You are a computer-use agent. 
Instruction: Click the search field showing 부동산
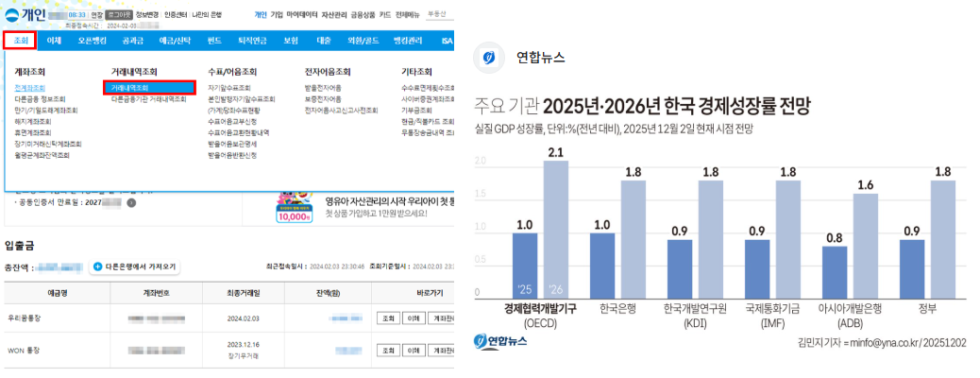[439, 14]
